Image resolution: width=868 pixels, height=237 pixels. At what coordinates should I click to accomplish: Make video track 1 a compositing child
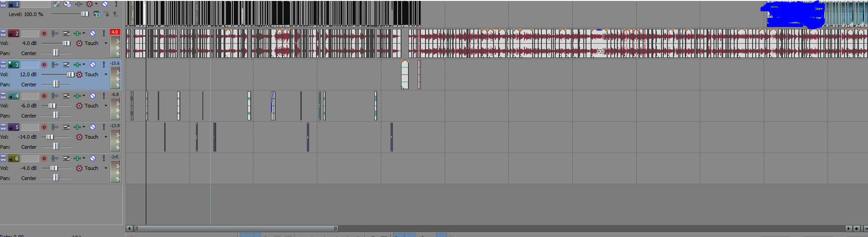107,14
